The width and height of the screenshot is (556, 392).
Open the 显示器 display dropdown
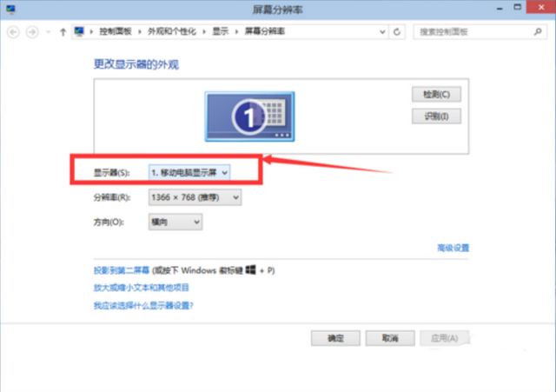[x=189, y=173]
